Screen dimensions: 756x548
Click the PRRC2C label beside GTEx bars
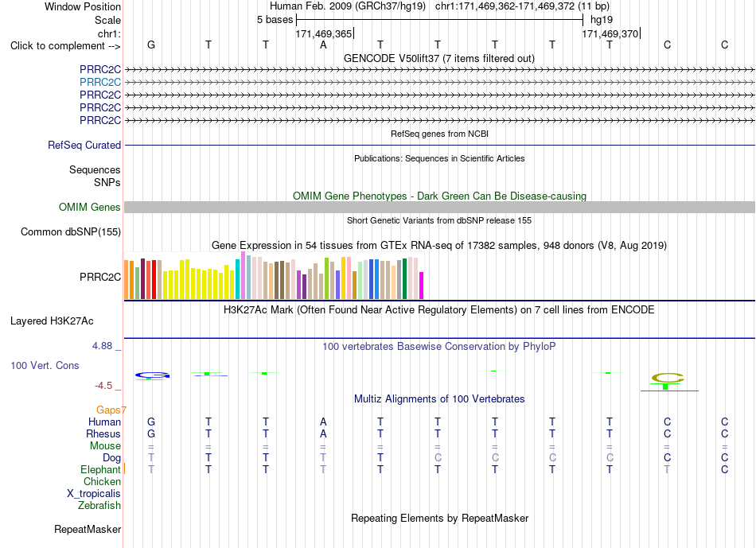99,277
